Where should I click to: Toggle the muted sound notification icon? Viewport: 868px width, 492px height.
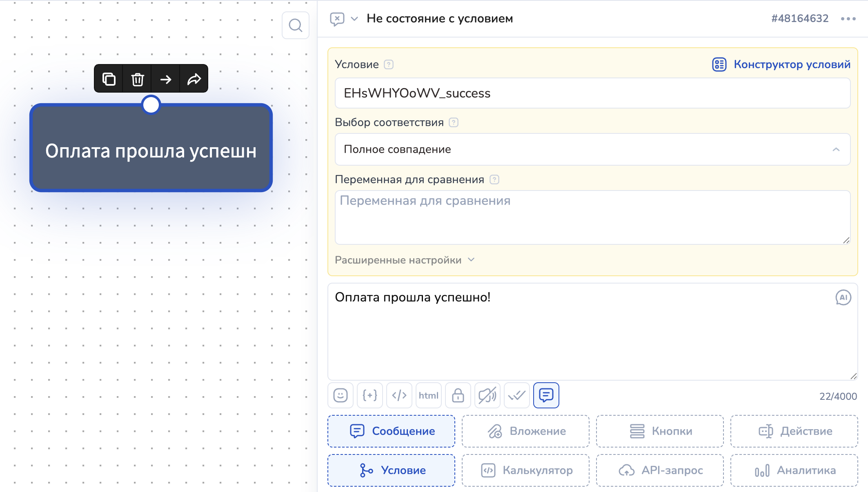click(487, 395)
